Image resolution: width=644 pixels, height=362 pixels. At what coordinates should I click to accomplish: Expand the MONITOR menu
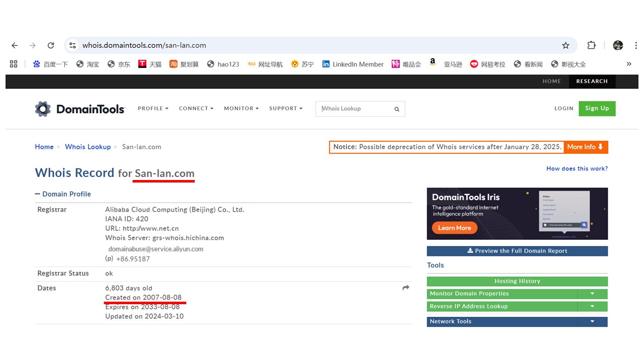[x=242, y=109]
